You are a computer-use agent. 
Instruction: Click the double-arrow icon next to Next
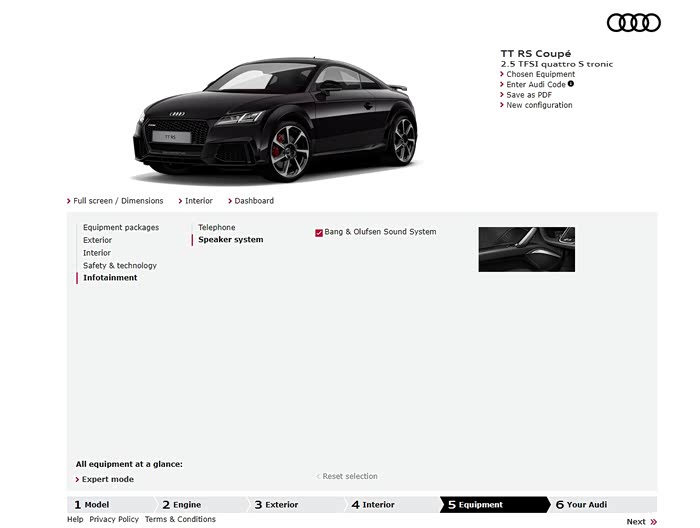click(654, 522)
